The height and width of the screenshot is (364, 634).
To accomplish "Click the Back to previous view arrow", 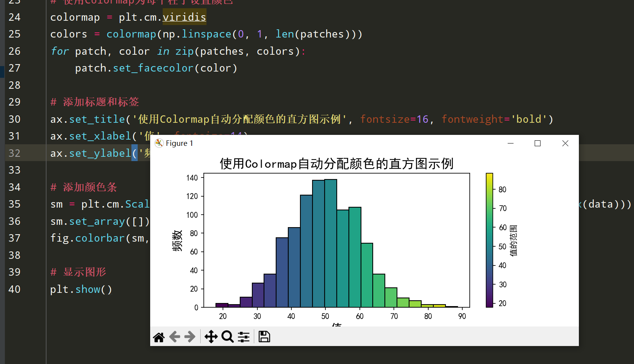I will [174, 337].
